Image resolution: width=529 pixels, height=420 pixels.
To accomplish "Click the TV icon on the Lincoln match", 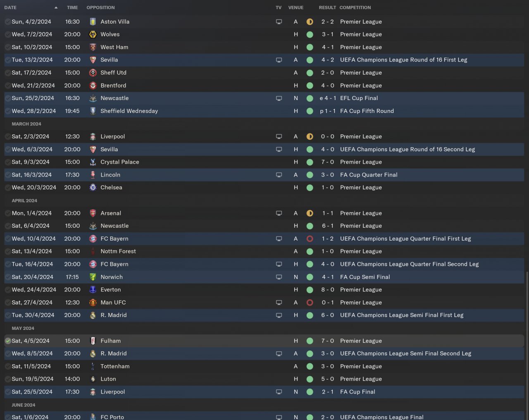I will pyautogui.click(x=279, y=175).
